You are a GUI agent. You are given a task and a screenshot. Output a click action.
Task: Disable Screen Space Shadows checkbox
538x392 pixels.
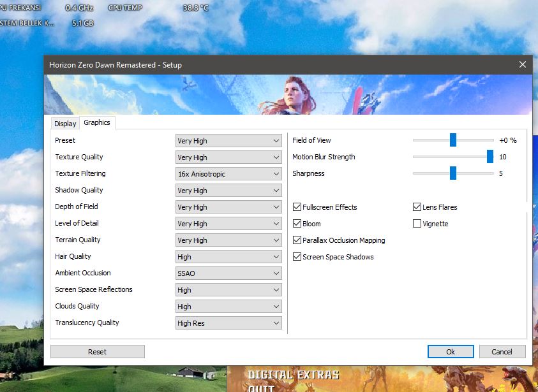(x=297, y=257)
